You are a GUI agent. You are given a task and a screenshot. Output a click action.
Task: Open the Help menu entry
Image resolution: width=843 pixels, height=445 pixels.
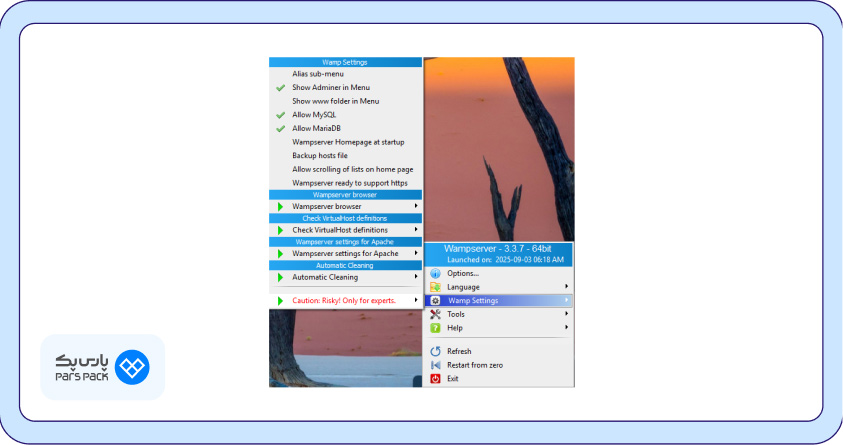498,328
